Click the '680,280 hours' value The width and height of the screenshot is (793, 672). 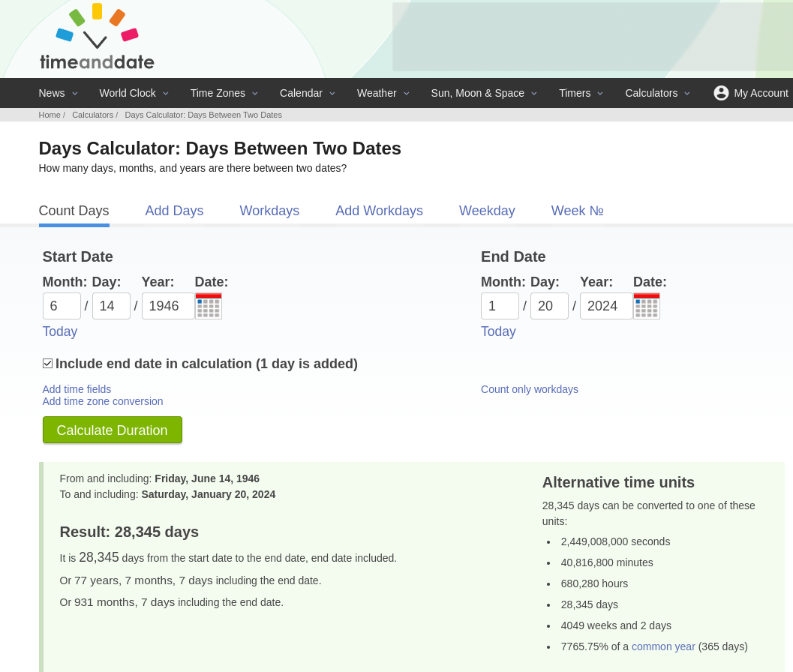pyautogui.click(x=594, y=583)
